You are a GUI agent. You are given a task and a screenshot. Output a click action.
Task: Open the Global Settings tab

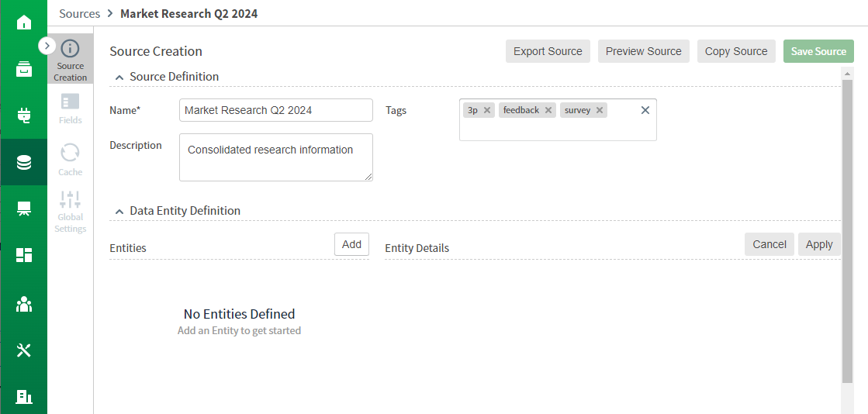71,212
